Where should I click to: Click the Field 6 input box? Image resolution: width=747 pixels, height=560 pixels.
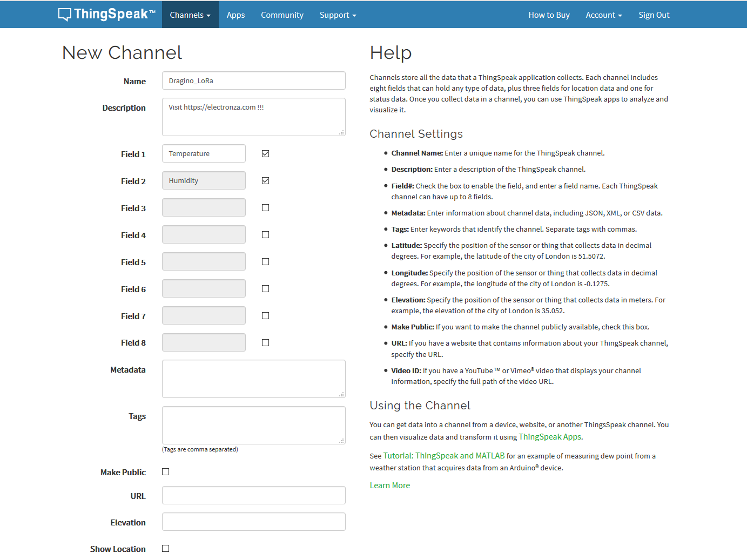pyautogui.click(x=204, y=288)
